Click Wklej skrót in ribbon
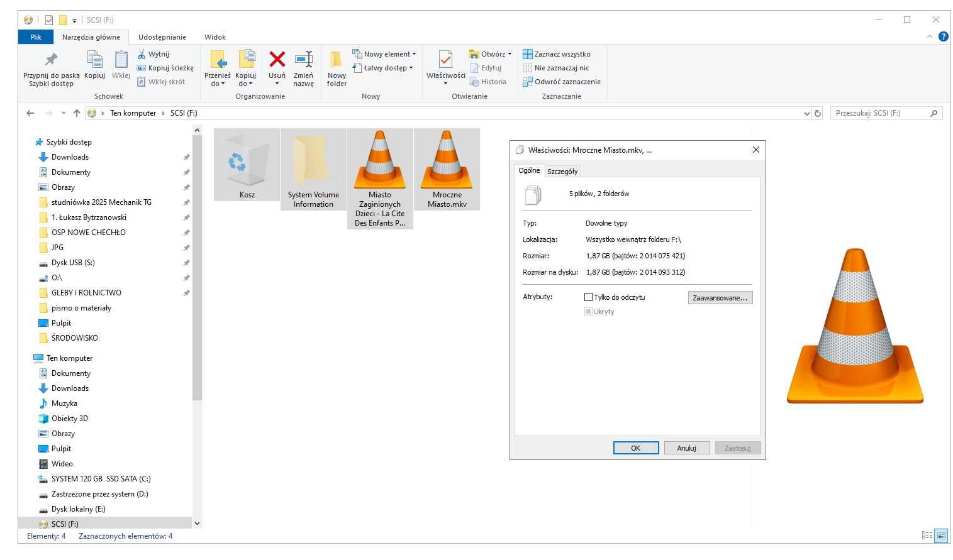 [x=161, y=82]
